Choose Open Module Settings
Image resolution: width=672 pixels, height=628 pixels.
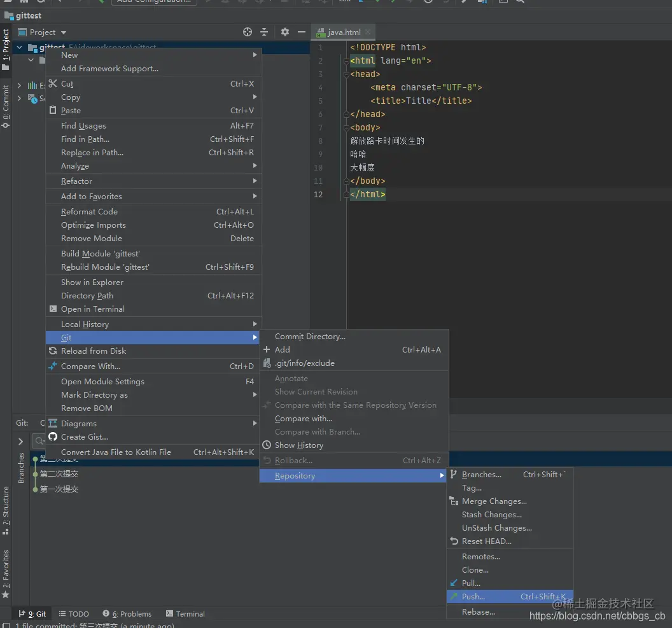pos(153,381)
